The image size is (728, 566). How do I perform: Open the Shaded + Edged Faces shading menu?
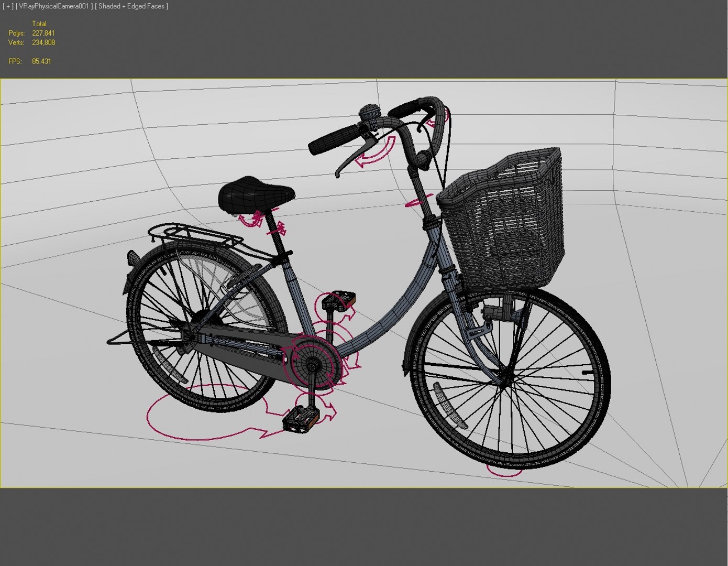click(131, 6)
